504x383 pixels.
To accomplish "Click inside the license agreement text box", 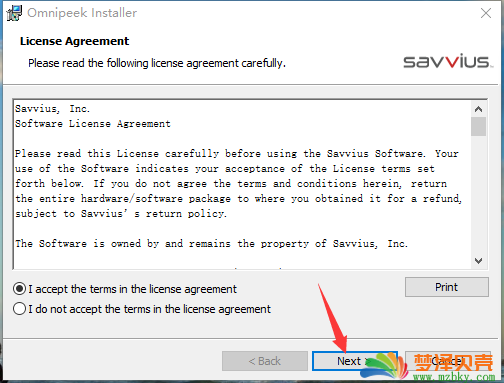I will (x=242, y=184).
